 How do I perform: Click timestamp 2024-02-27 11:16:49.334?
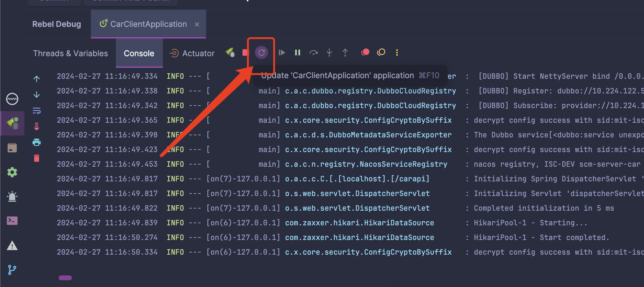107,76
